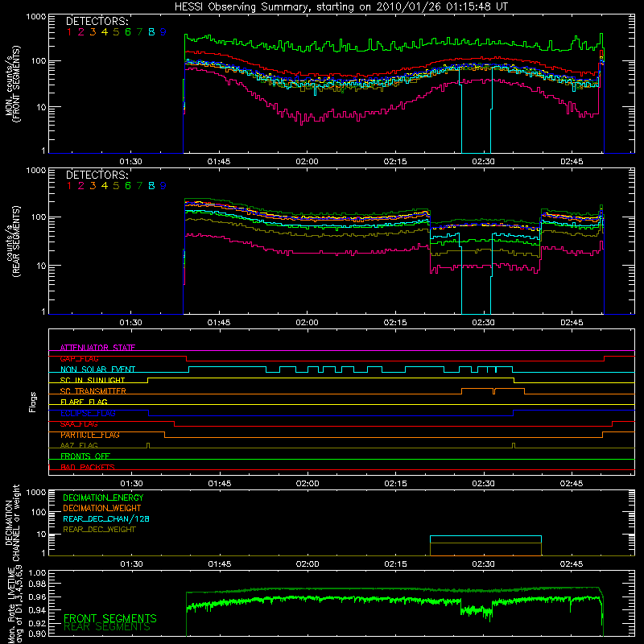Select cyan detector 8 in front segments legend
The width and height of the screenshot is (644, 644).
(151, 32)
